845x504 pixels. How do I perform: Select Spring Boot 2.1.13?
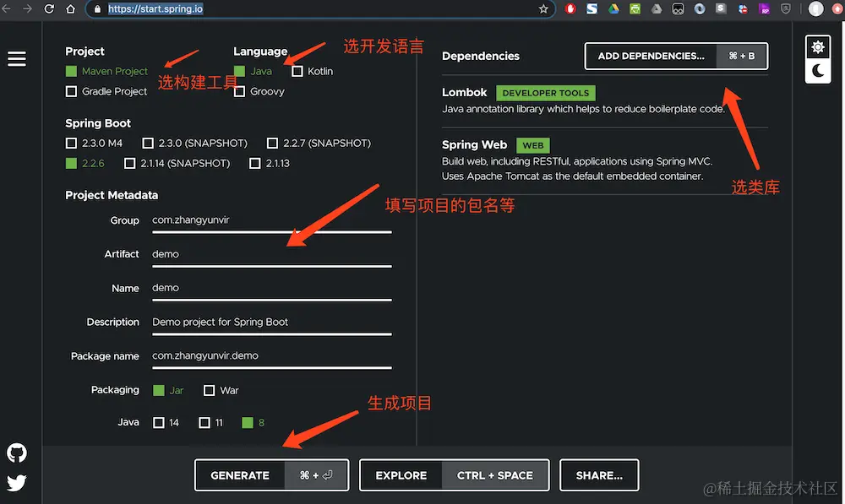[270, 163]
